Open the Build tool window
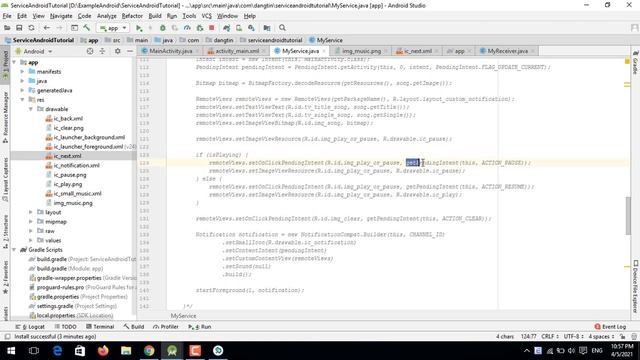Viewport: 640px width, 360px height. tap(133, 327)
